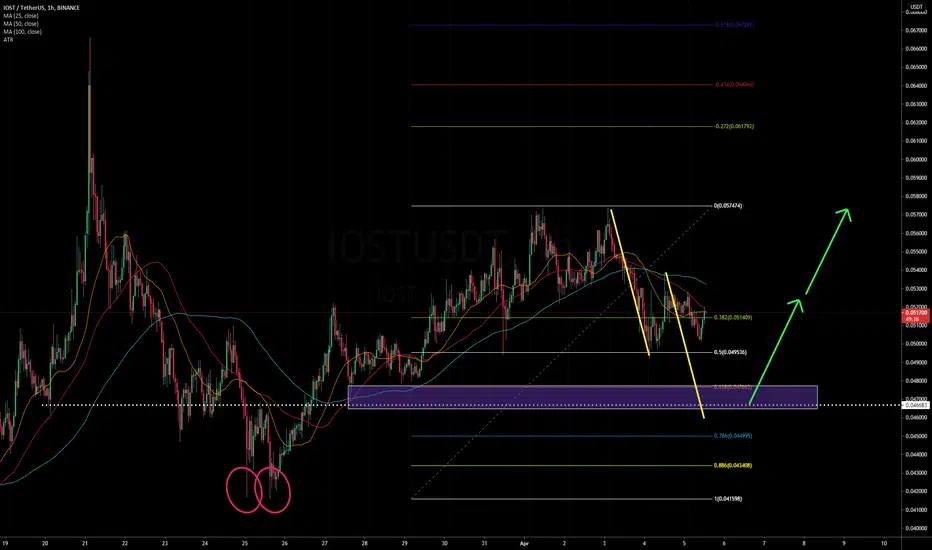Select the blue -0.618 Fibonacci extension label at top

(x=734, y=25)
